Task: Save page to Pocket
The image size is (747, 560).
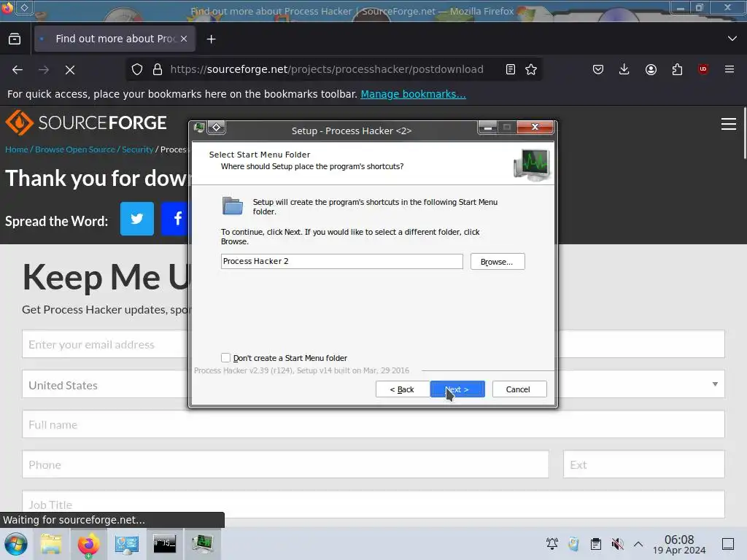Action: tap(598, 69)
